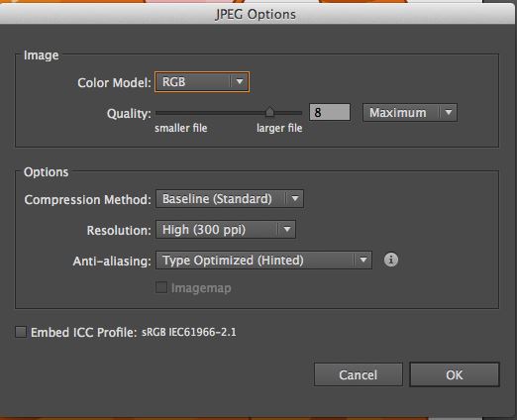Click the Color Model dropdown arrow
The image size is (517, 420).
[240, 81]
